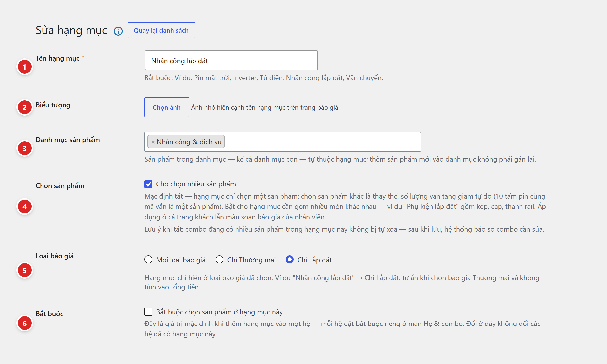The height and width of the screenshot is (364, 607).
Task: Open the Danh mục sản phẩm selector box
Action: 282,142
